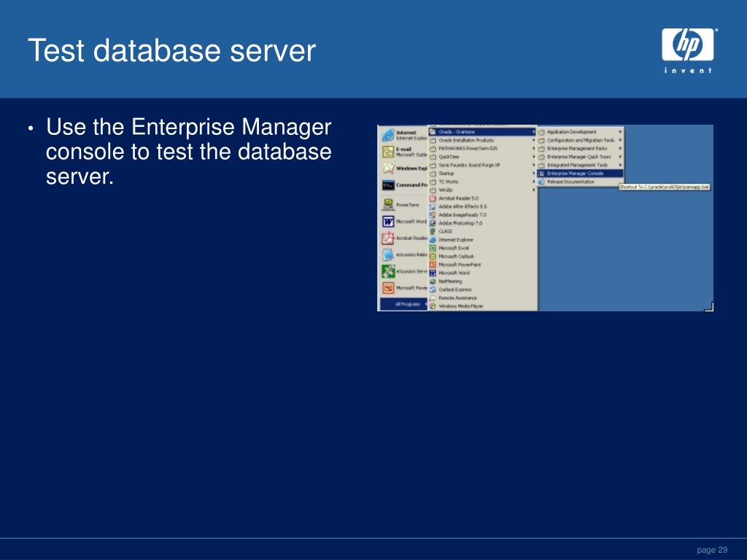Image resolution: width=747 pixels, height=560 pixels.
Task: Expand the Application Development submenu arrow
Action: 620,132
